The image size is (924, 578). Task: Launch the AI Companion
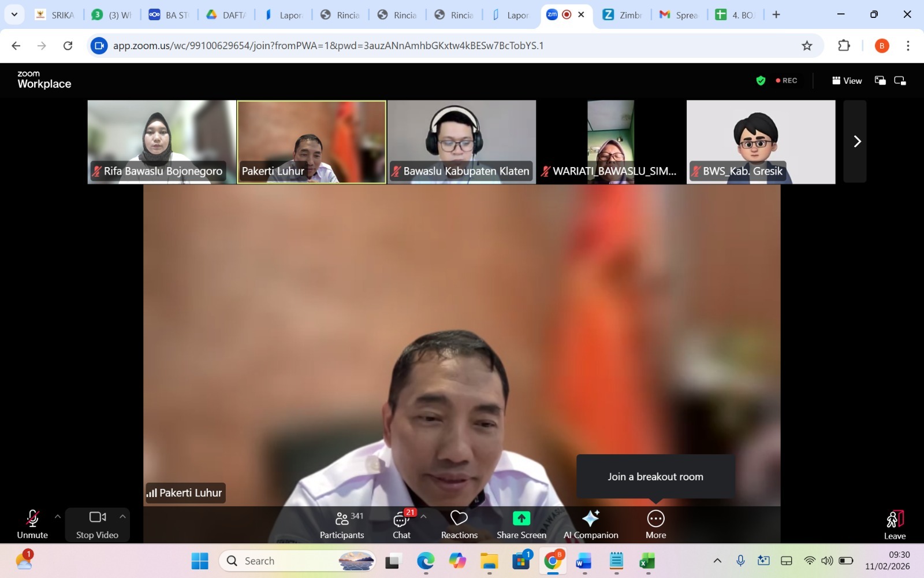point(591,524)
